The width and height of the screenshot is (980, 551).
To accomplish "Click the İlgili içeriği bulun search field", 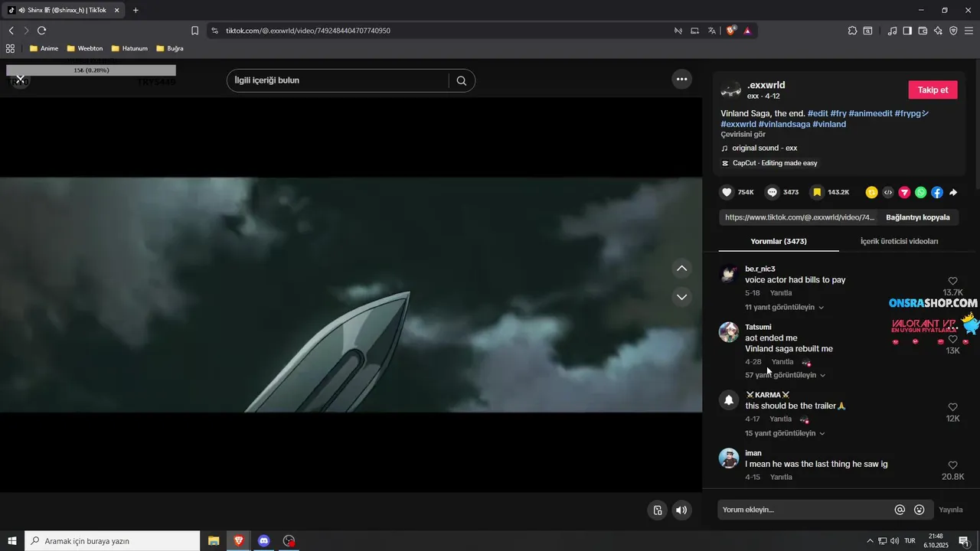I will [337, 80].
